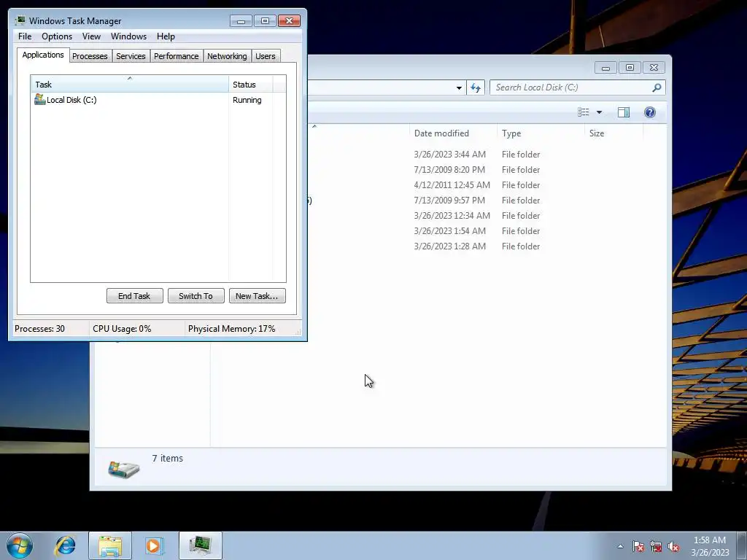Click the muted volume tray icon
Viewport: 747px width, 560px height.
[673, 546]
